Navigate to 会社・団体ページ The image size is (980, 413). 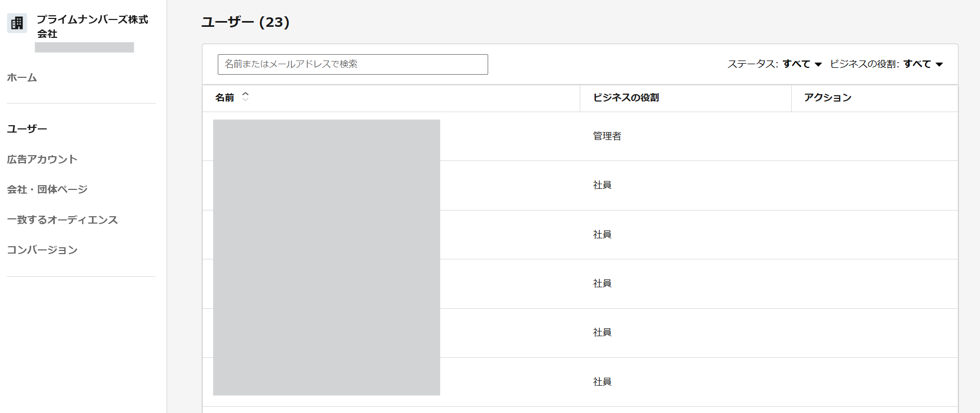[47, 189]
